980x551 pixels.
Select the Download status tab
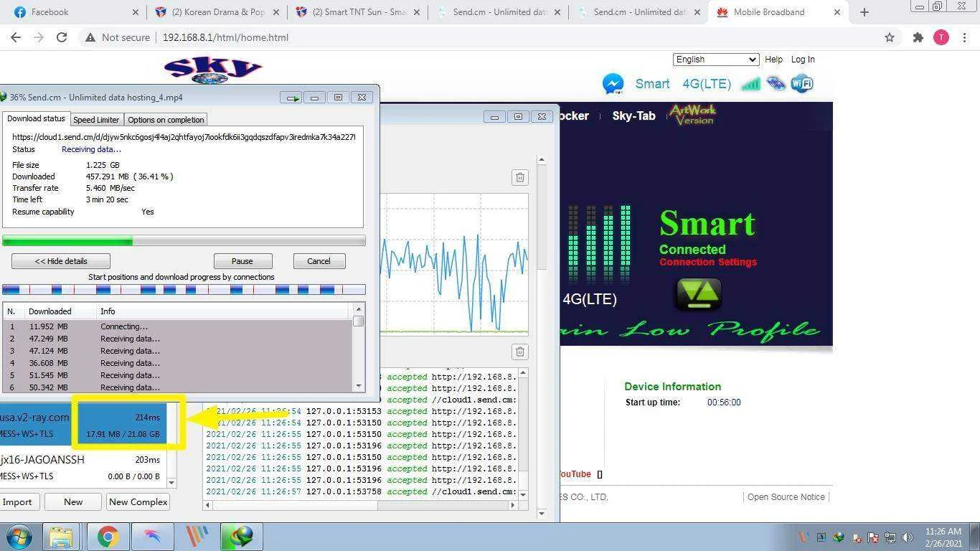(36, 118)
